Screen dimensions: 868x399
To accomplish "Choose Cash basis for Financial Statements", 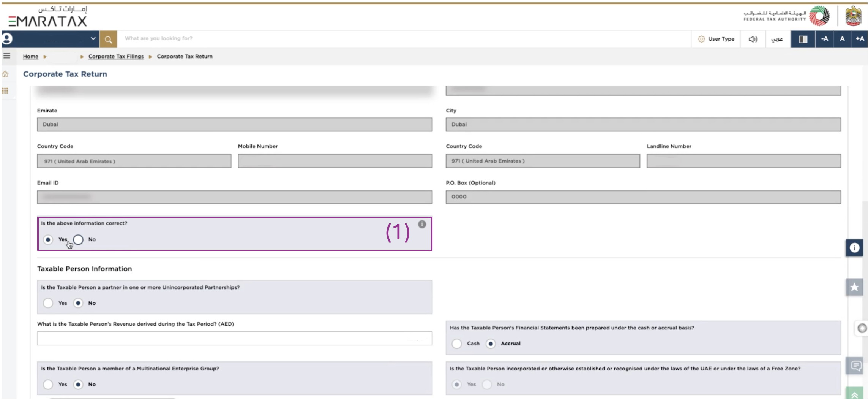I will (457, 344).
